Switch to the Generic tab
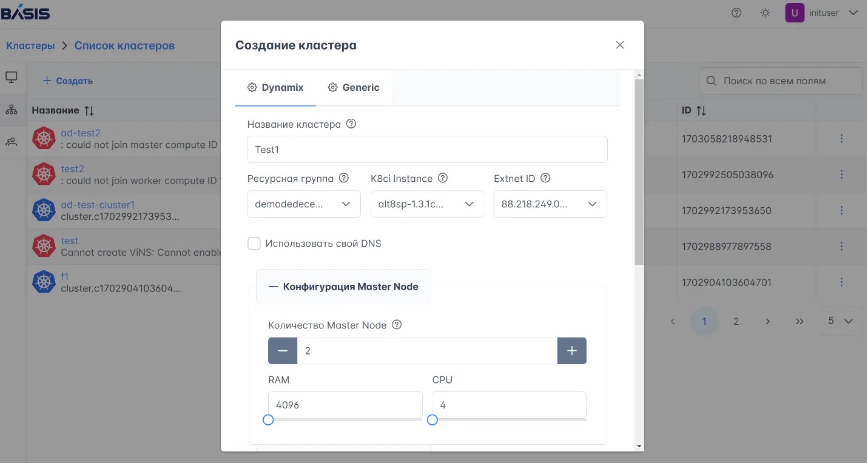Screen dimensions: 868x466 [354, 88]
